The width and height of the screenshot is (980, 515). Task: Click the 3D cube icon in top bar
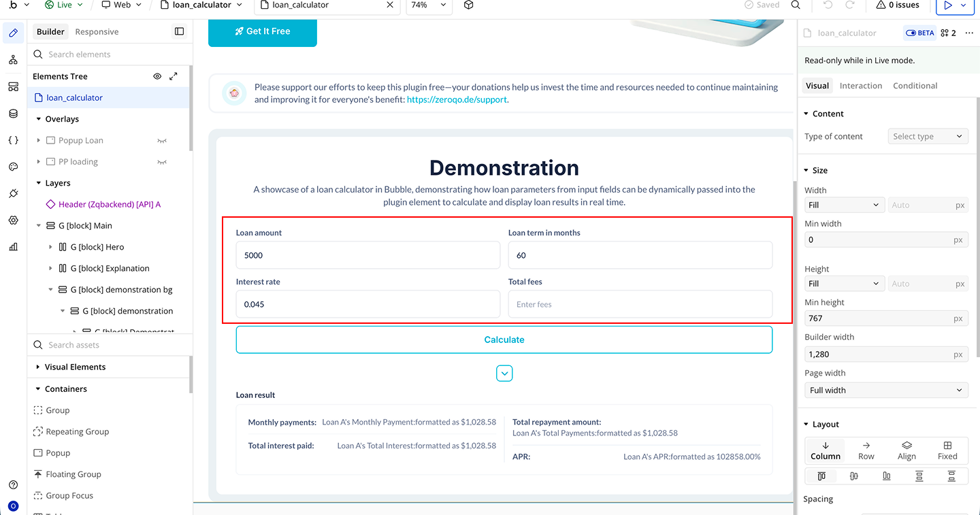468,5
